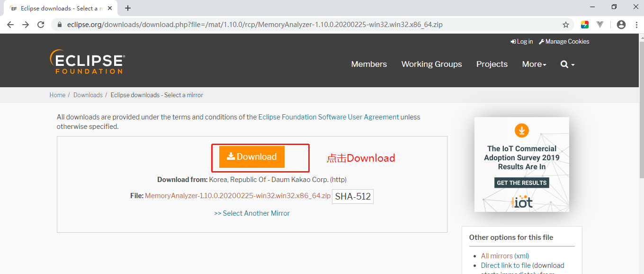Open the search magnifier dropdown
Image resolution: width=644 pixels, height=274 pixels.
[x=567, y=64]
